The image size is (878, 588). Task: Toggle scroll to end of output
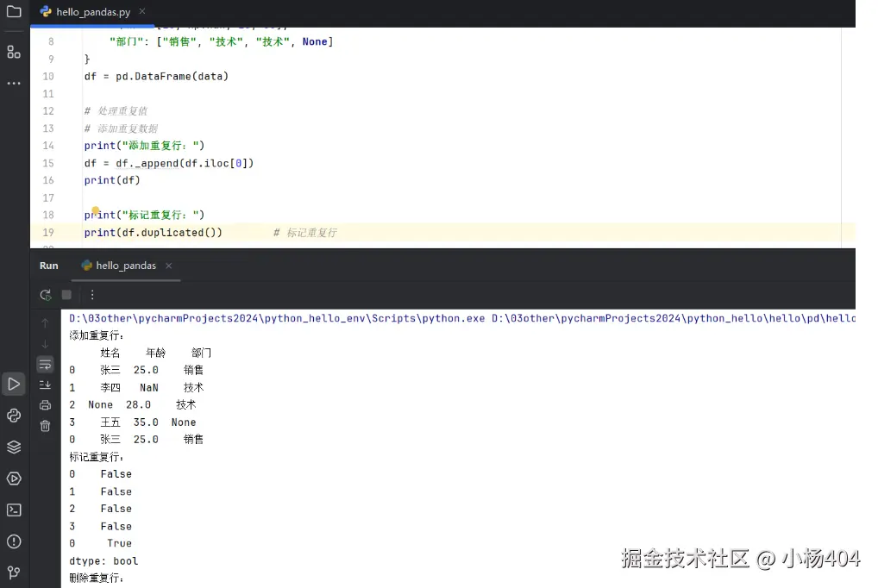coord(46,385)
